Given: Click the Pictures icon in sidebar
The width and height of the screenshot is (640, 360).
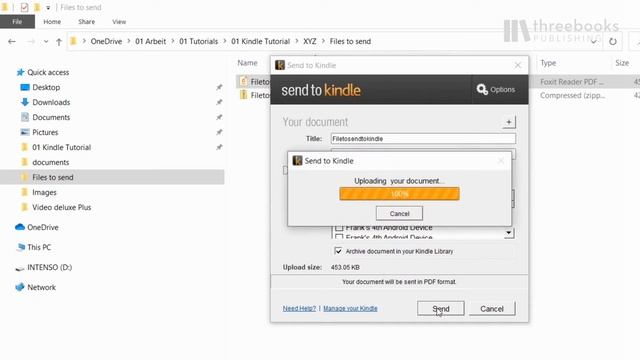Looking at the screenshot, I should click(25, 132).
